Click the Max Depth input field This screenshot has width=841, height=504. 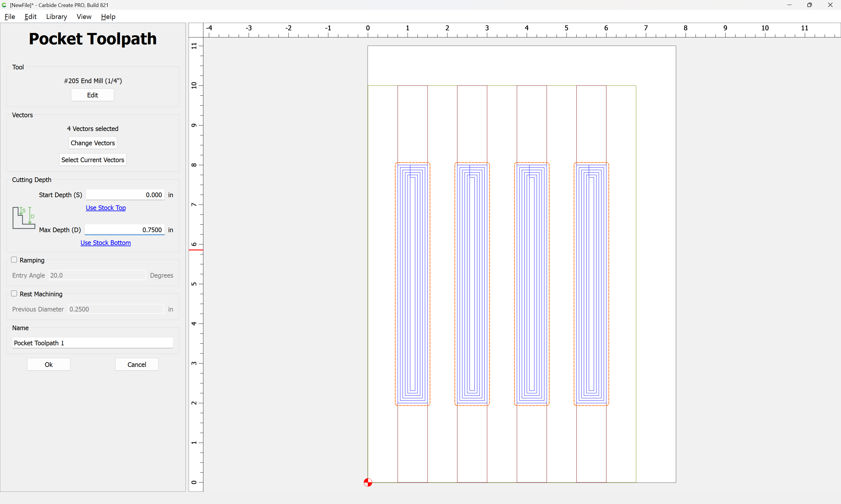125,230
